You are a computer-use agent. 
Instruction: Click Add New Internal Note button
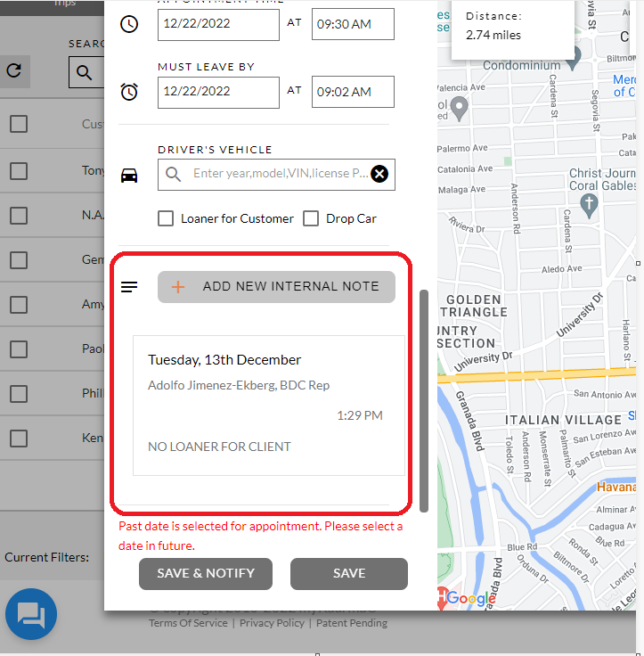[x=276, y=287]
